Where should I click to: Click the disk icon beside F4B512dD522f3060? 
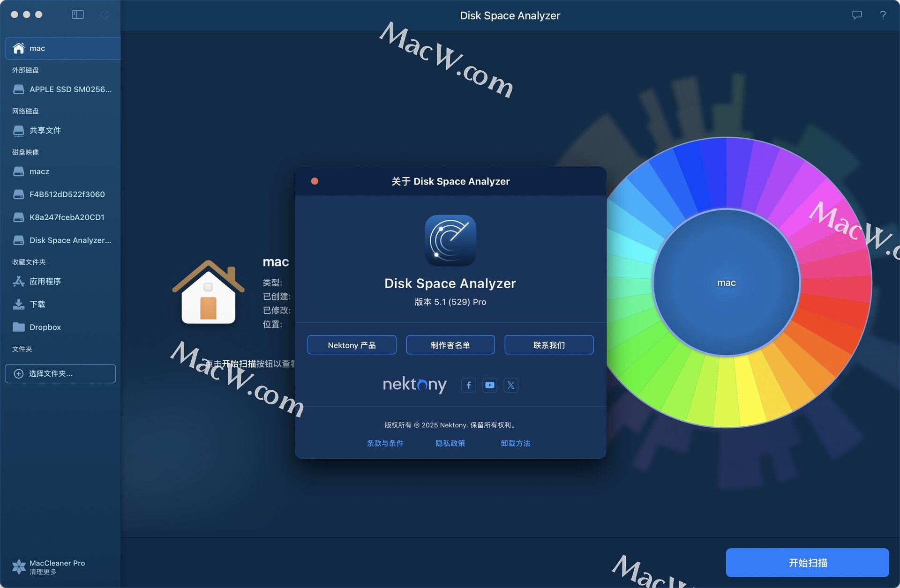pos(19,194)
